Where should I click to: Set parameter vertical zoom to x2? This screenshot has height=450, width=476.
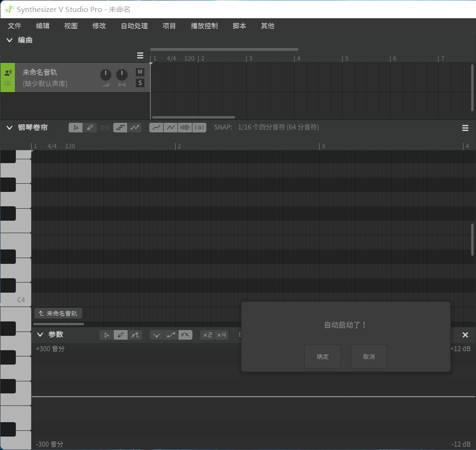click(x=207, y=335)
